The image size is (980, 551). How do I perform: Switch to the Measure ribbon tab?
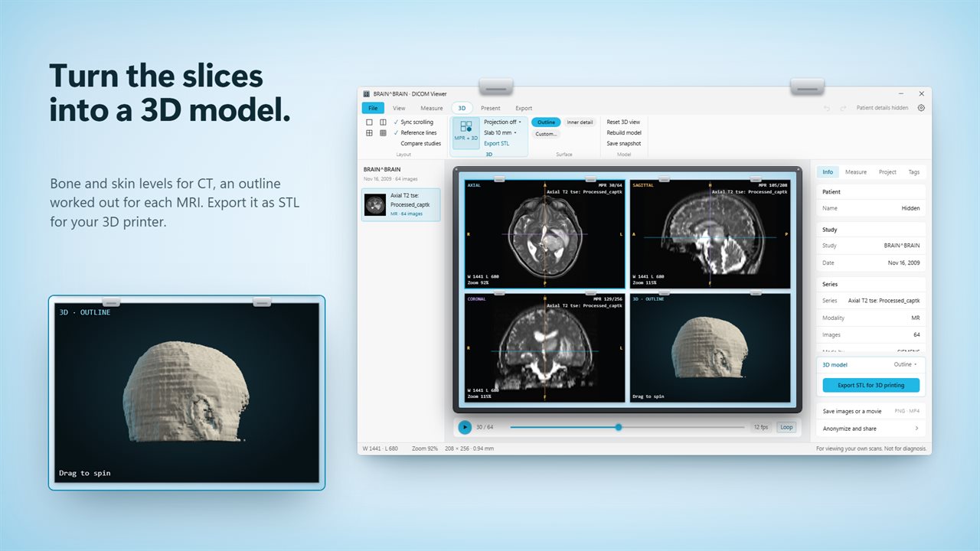[432, 109]
